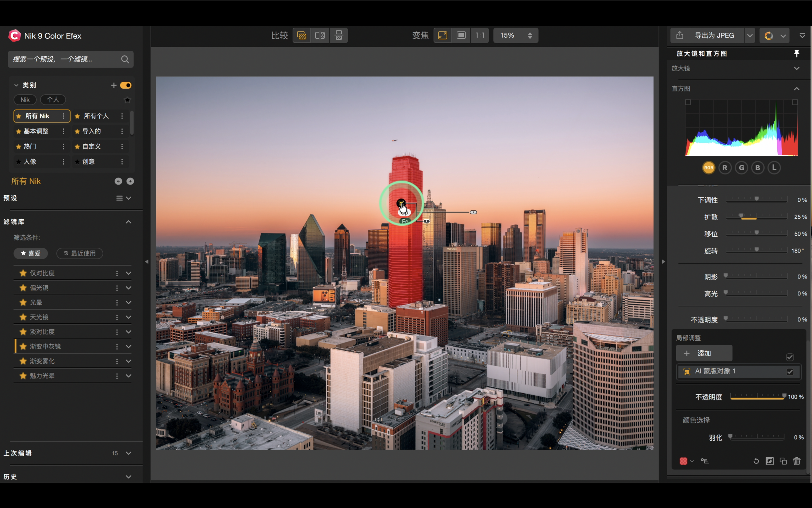Pin the 放大镜和直方图 panel
Image resolution: width=812 pixels, height=508 pixels.
point(796,53)
